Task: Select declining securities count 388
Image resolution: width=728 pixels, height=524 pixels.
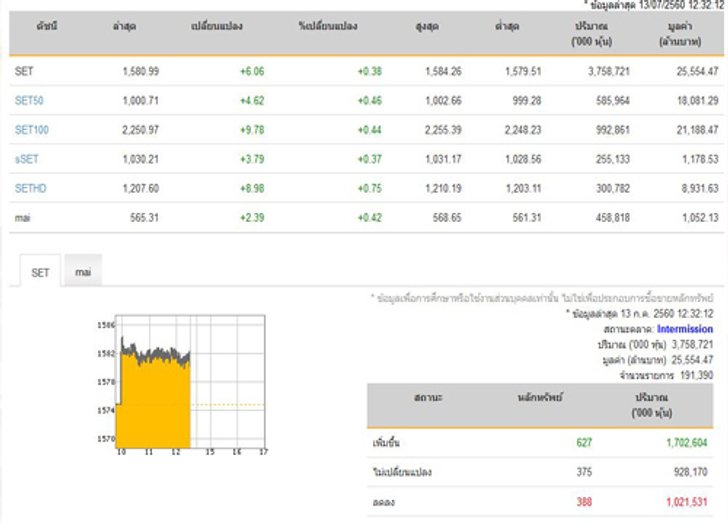Action: (x=584, y=502)
